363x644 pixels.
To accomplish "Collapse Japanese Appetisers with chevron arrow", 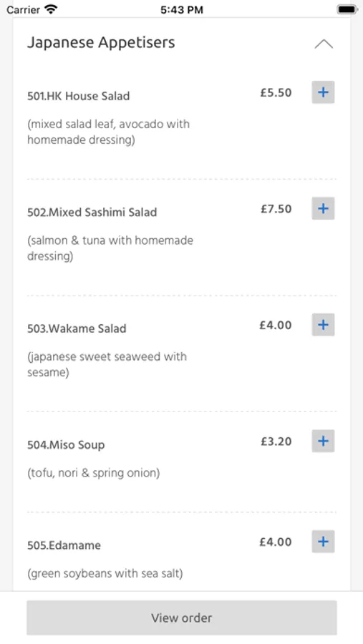I will coord(324,44).
